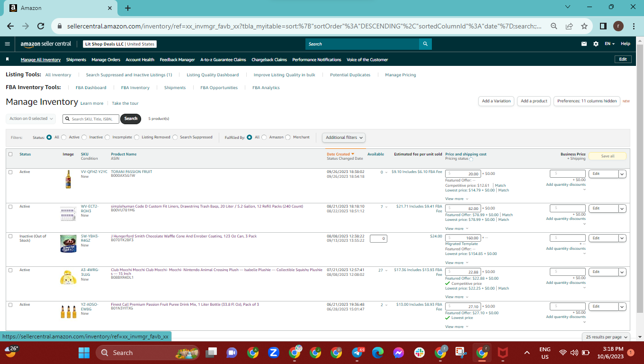This screenshot has width=644, height=364.
Task: Open the Windows Start menu
Action: (x=84, y=353)
